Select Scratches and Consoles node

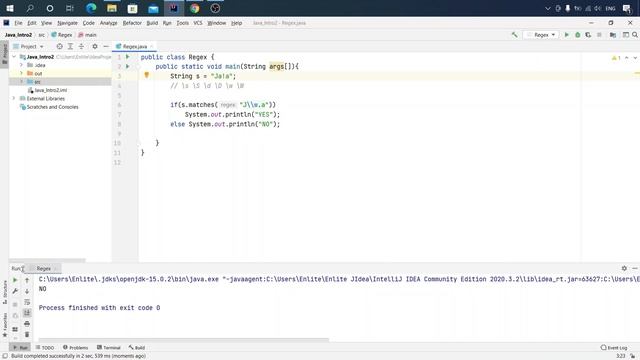49,107
